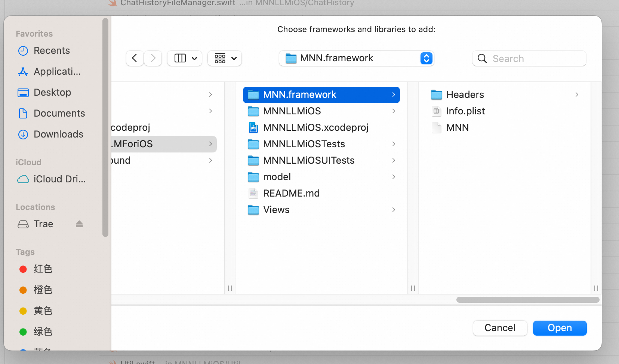
Task: Click the Trae drive icon
Action: [x=23, y=224]
